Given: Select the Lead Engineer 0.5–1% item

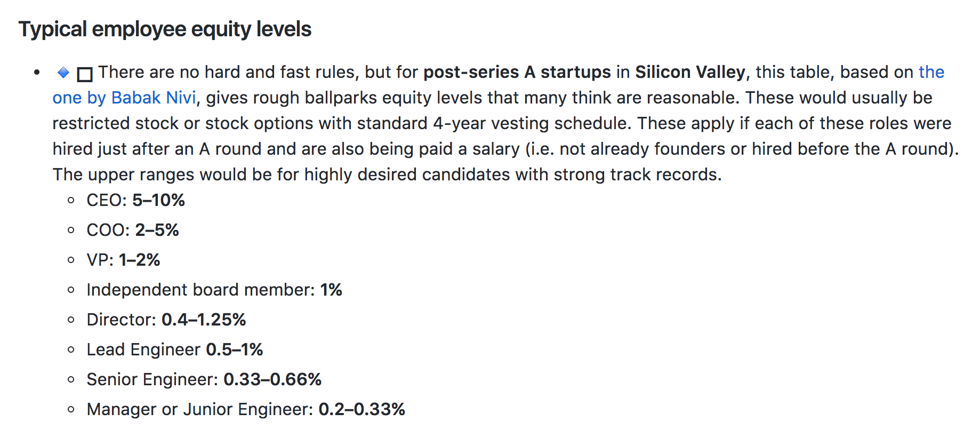Looking at the screenshot, I should click(x=175, y=349).
